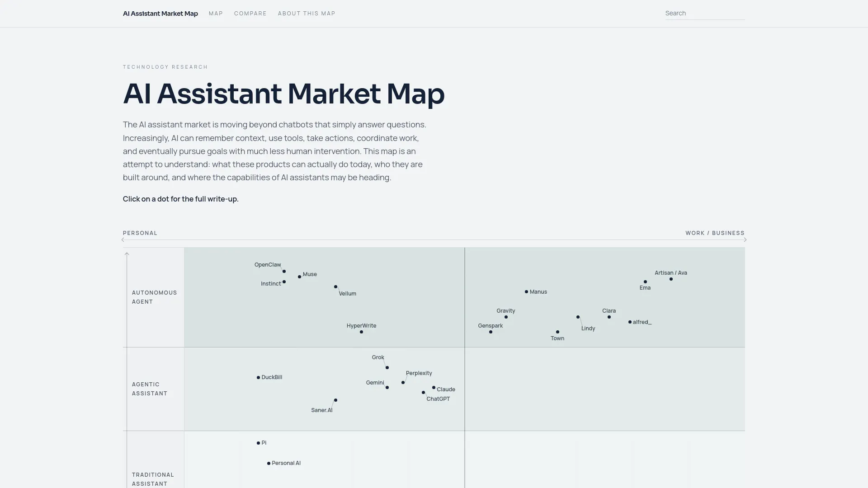Viewport: 868px width, 488px height.
Task: Click the ChatGPT label text
Action: (x=438, y=399)
